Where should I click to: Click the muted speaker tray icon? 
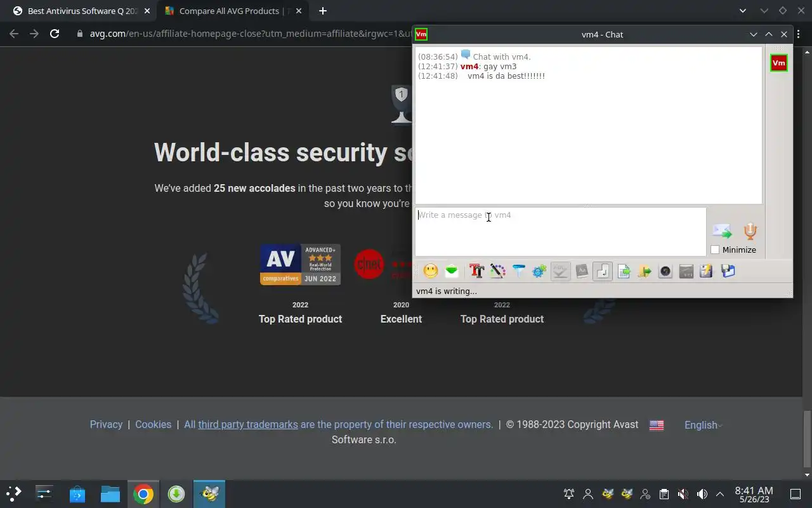683,494
